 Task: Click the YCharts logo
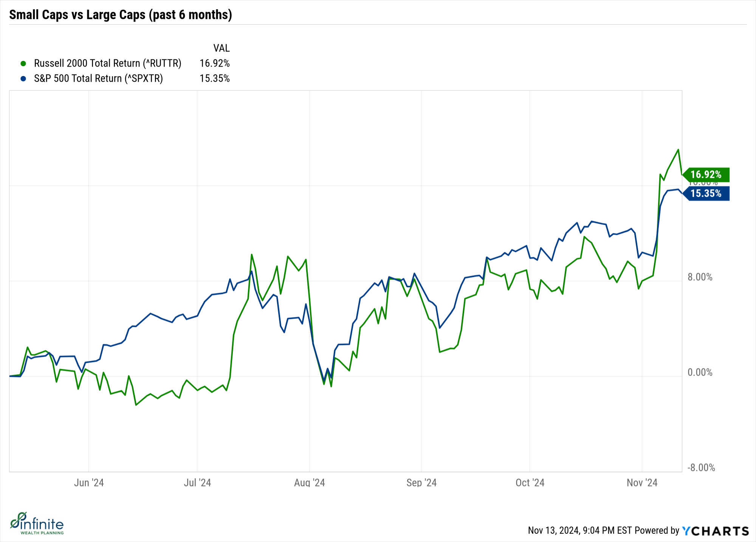pos(715,531)
